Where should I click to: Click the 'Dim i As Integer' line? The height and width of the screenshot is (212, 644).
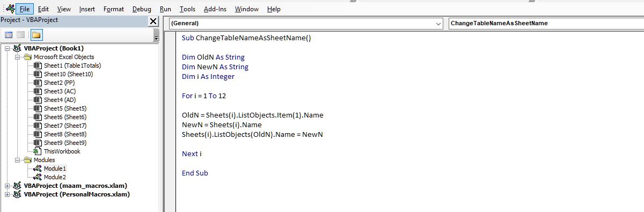point(208,77)
